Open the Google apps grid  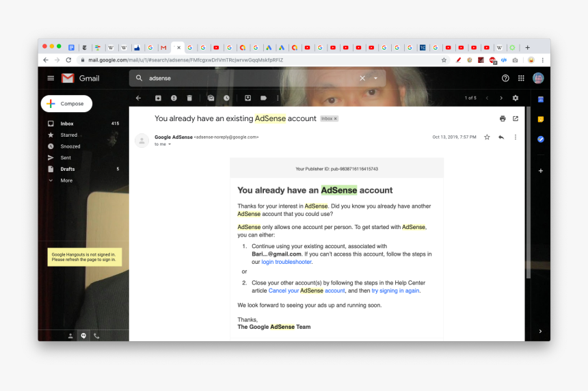(x=521, y=78)
